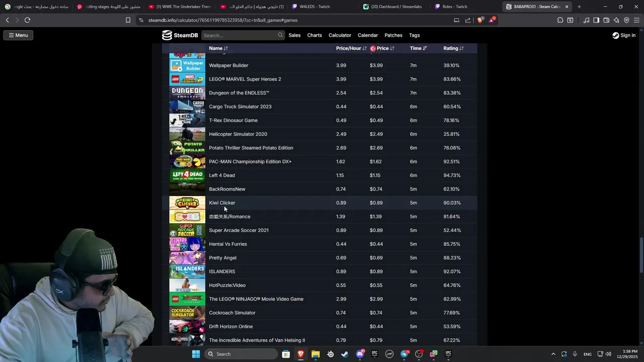Open Brave Rewards triangle icon
This screenshot has height=362, width=644.
492,20
